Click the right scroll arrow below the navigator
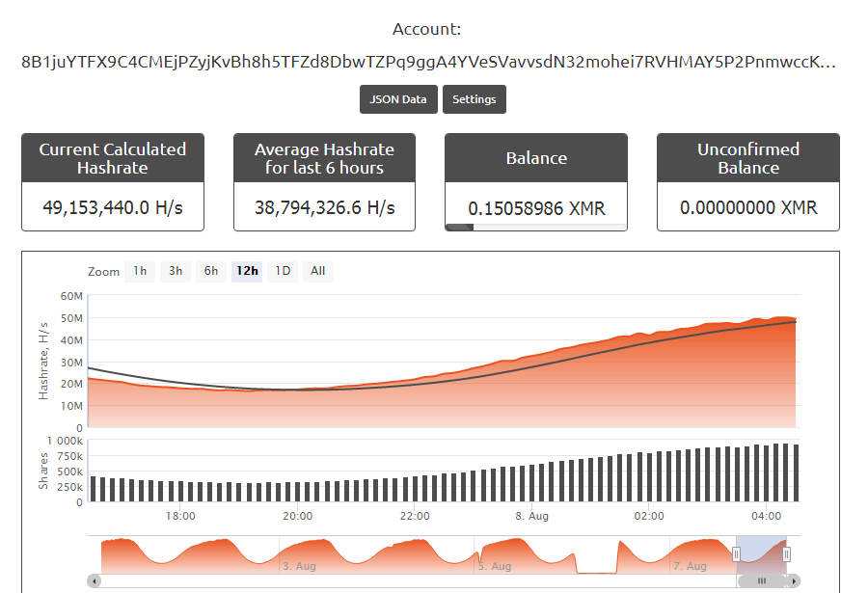Screen dimensions: 868x593 [x=795, y=580]
